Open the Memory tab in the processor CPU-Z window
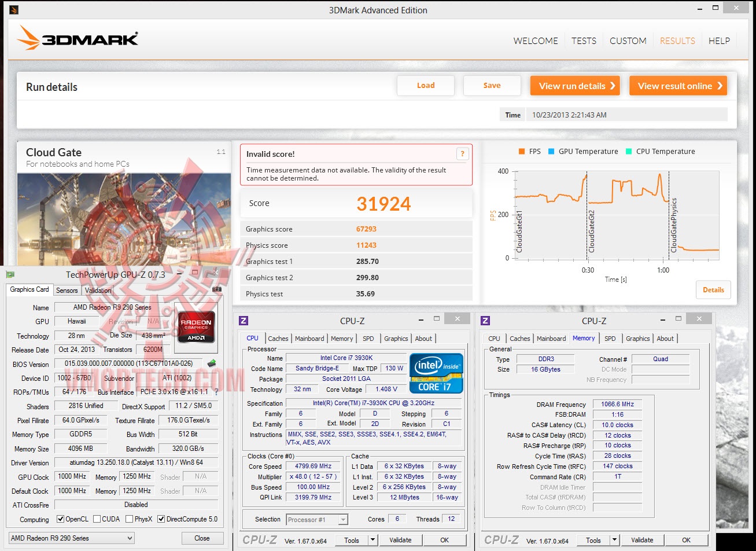The width and height of the screenshot is (756, 551). click(342, 339)
